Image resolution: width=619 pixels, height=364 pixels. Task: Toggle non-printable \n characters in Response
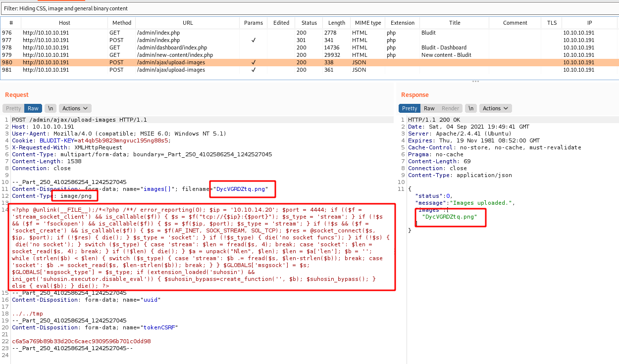471,108
